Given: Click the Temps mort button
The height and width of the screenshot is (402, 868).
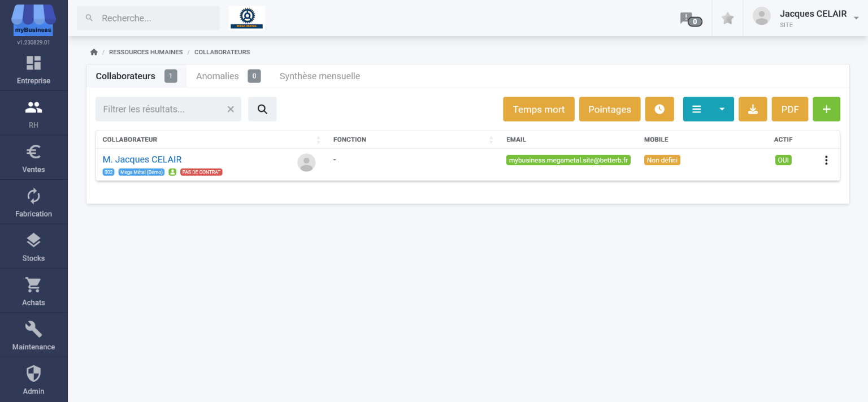Looking at the screenshot, I should click(539, 109).
